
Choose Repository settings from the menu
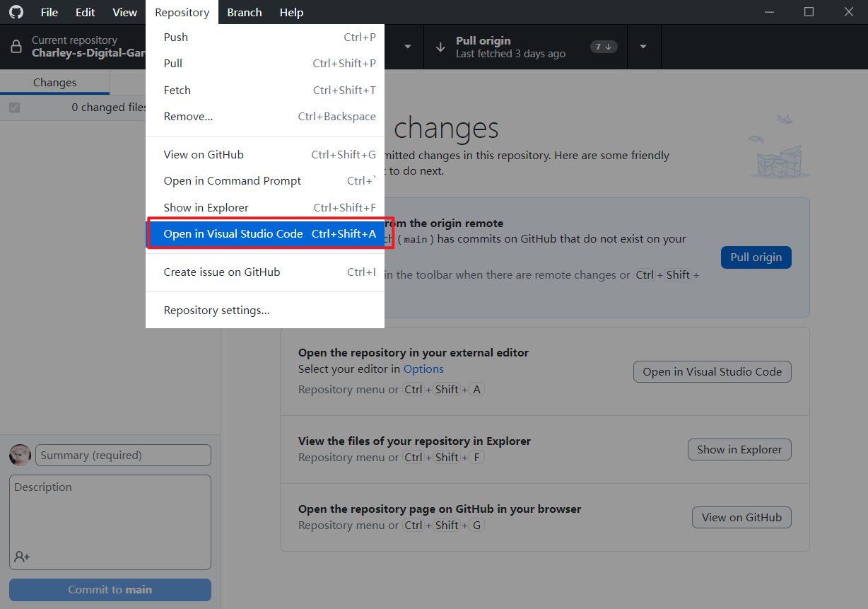[x=216, y=311]
